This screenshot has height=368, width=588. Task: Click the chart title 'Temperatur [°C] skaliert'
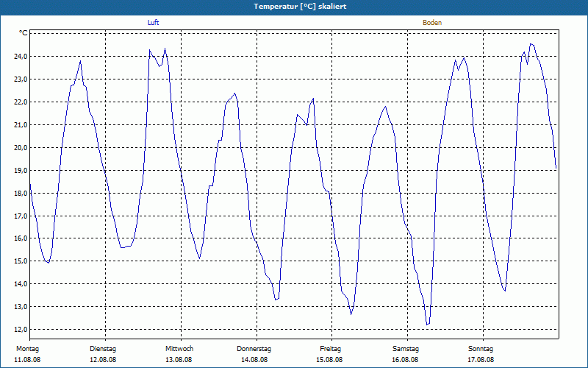coord(300,7)
